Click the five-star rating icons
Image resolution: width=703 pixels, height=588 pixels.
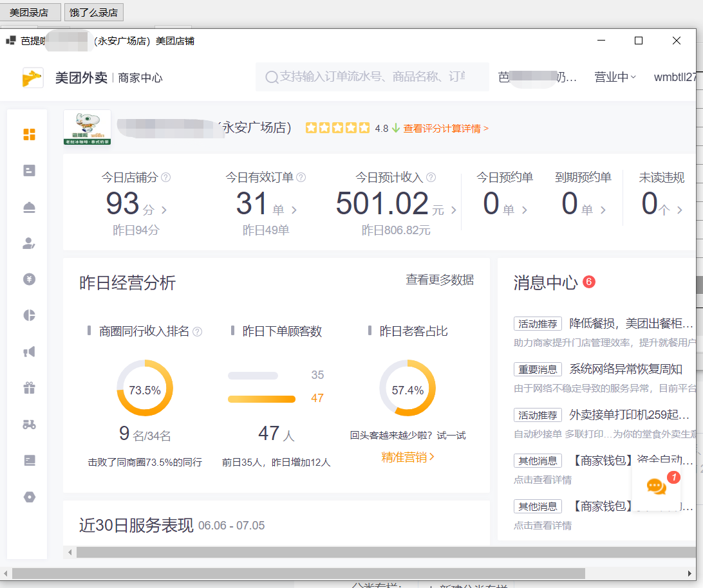[x=337, y=128]
